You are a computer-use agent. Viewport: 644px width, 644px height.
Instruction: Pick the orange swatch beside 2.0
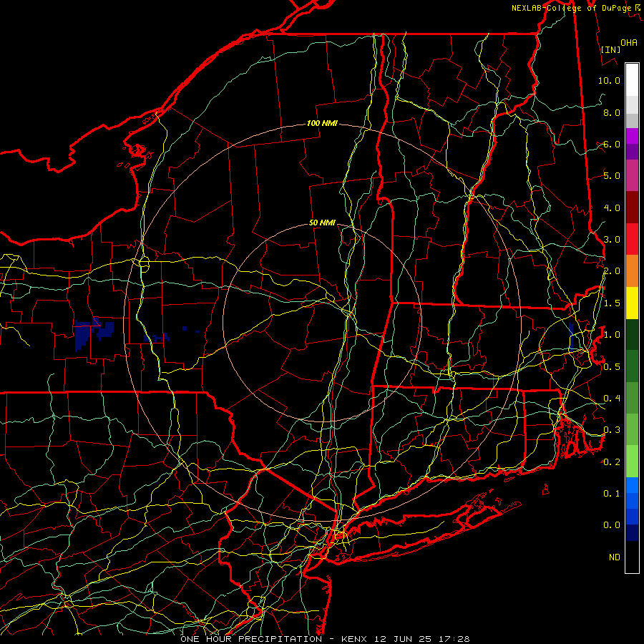coord(632,271)
